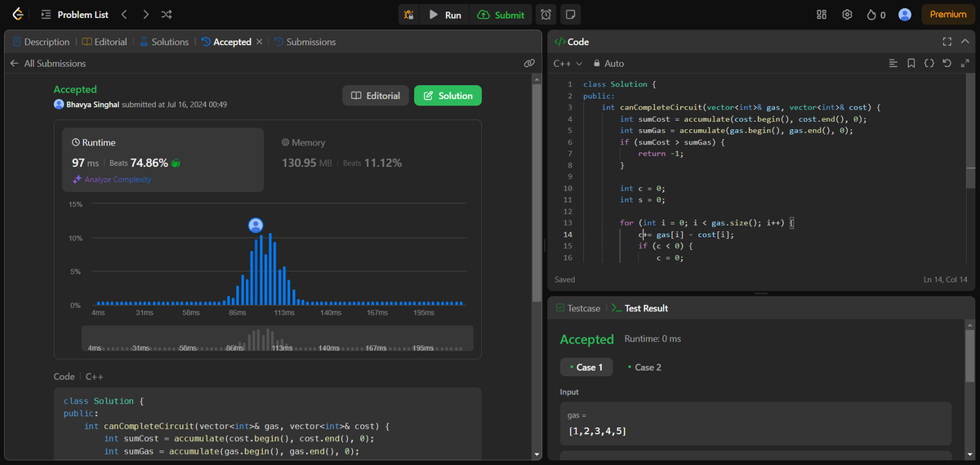The image size is (980, 465).
Task: Open the notes sticky note icon
Action: pos(571,15)
